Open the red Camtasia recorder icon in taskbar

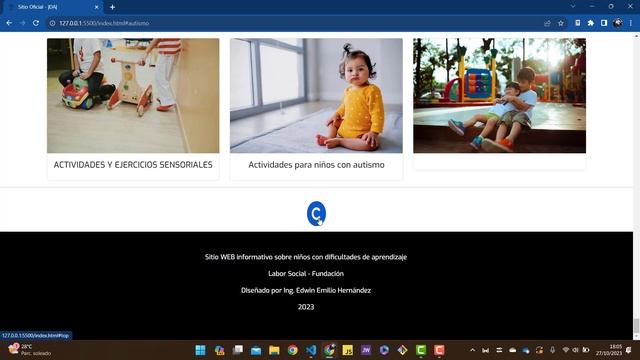coord(439,350)
